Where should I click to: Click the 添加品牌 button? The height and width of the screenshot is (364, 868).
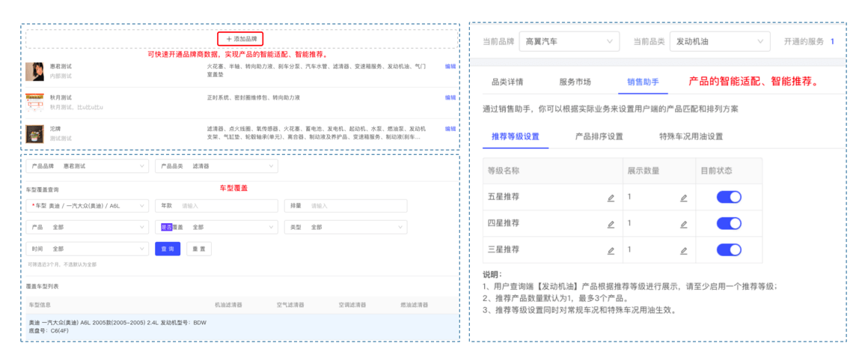tap(240, 39)
